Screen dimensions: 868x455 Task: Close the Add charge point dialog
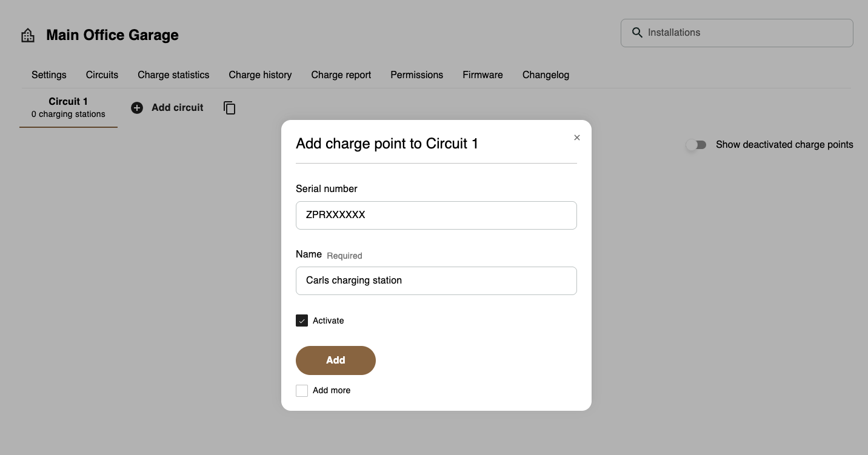pos(577,138)
